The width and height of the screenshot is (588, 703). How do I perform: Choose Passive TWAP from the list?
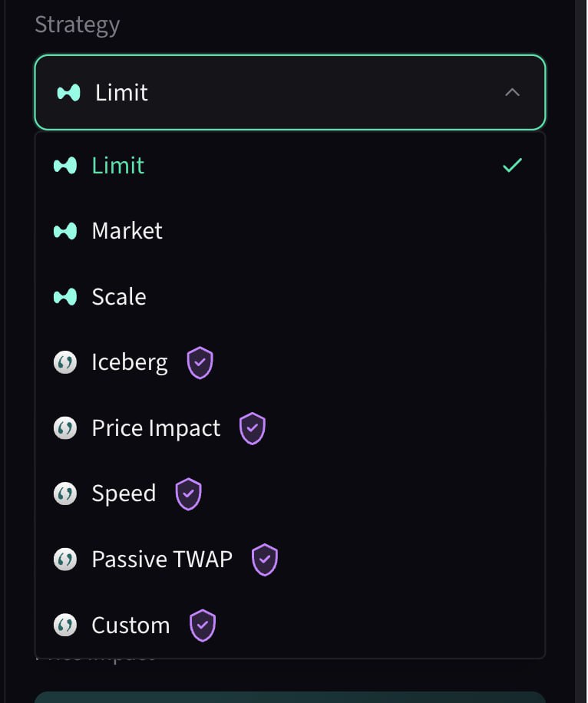click(161, 559)
